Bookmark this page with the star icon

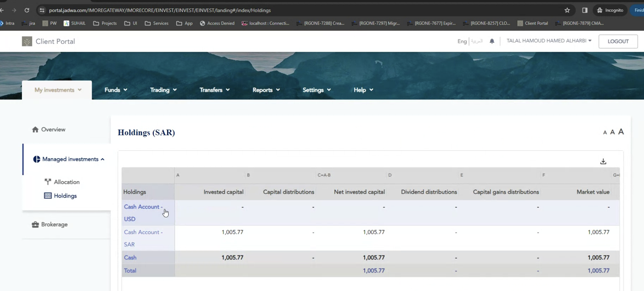pyautogui.click(x=567, y=10)
